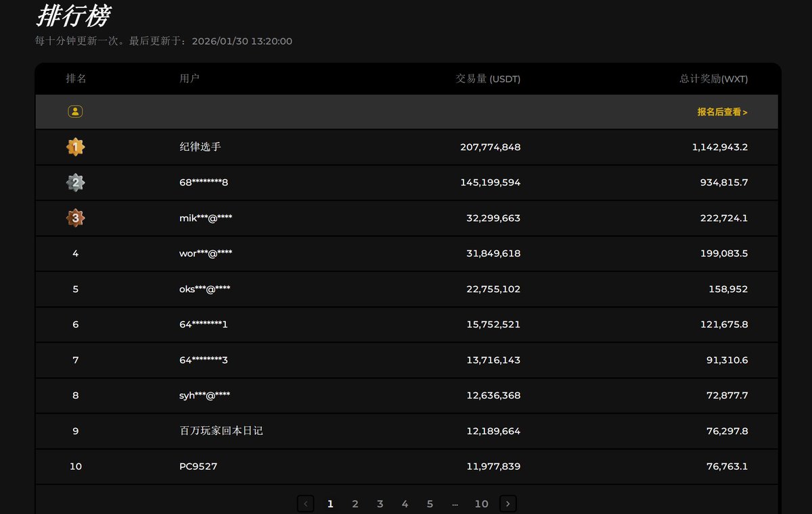Click reward value 91,310.6
Screen dimensions: 812x514
727,360
